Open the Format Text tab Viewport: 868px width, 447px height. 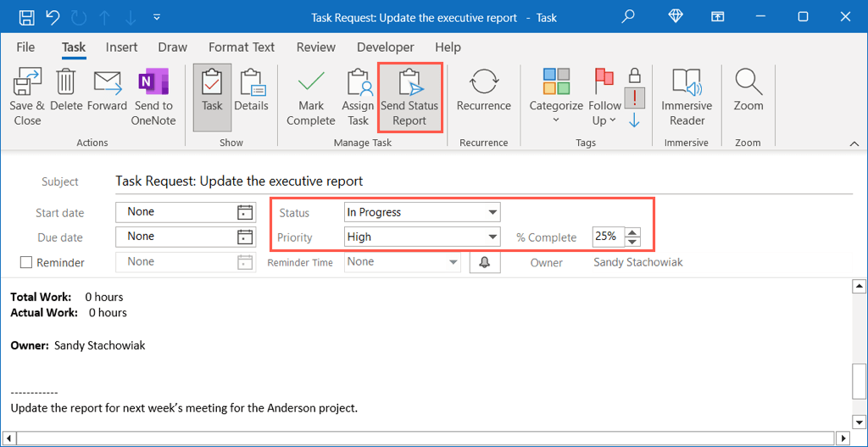click(x=242, y=47)
